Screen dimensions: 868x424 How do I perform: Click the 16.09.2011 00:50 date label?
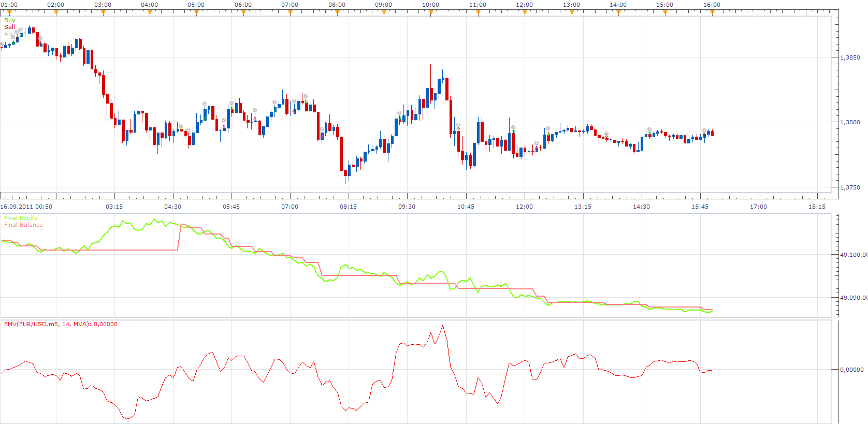click(x=26, y=207)
